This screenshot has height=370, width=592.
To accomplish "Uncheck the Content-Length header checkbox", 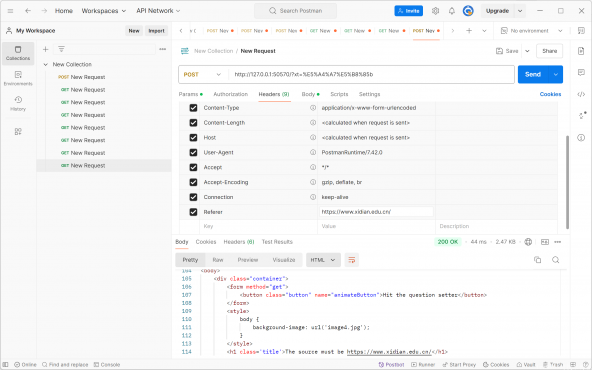I will 193,123.
